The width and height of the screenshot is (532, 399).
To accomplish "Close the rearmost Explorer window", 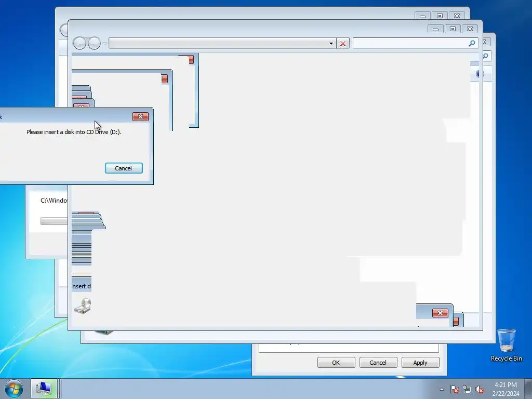I will [457, 16].
